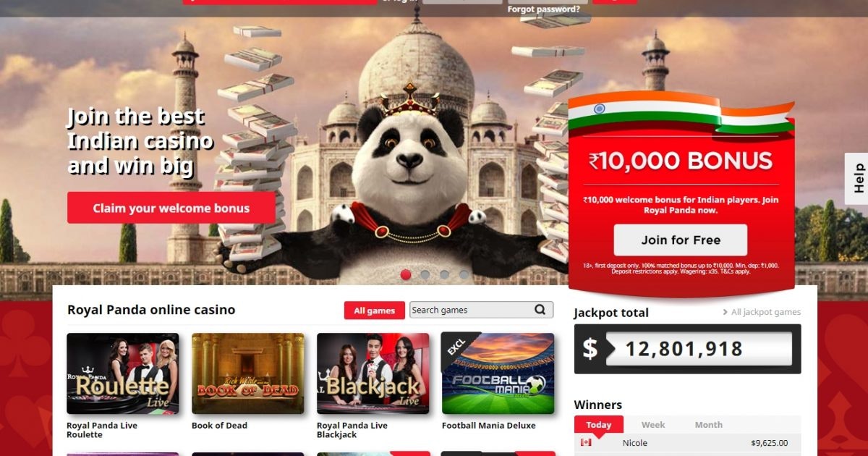Select the fourth carousel dot
Viewport: 868px width, 456px height.
[464, 274]
